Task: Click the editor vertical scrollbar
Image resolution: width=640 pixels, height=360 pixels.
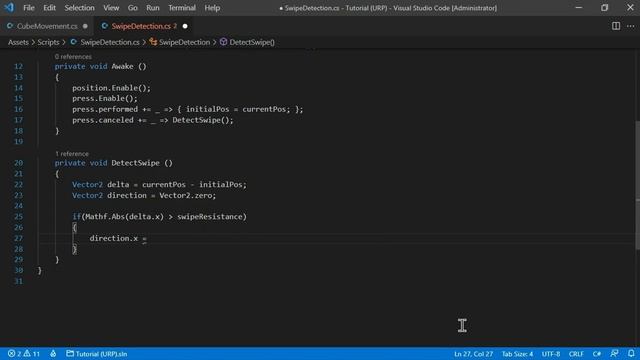Action: tap(637, 185)
